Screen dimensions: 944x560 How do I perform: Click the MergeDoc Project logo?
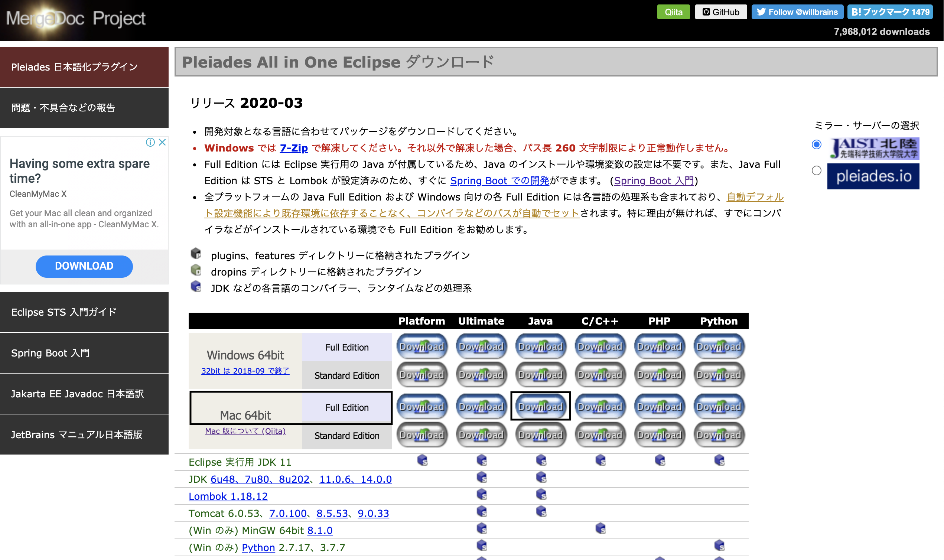tap(75, 19)
